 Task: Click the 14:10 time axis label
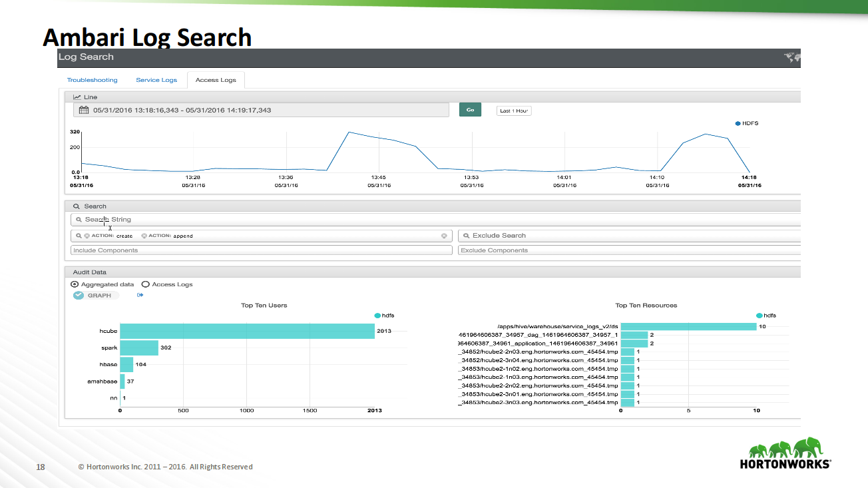tap(656, 178)
